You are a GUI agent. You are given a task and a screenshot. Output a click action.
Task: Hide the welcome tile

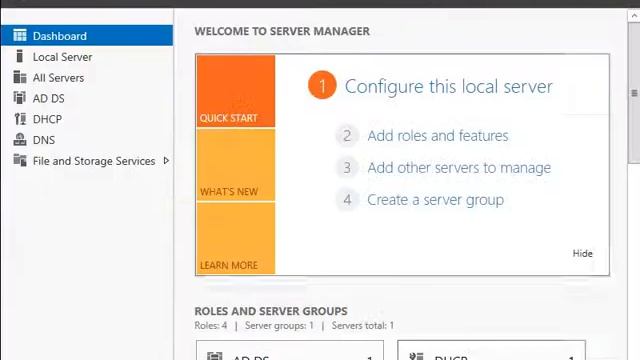pos(582,253)
